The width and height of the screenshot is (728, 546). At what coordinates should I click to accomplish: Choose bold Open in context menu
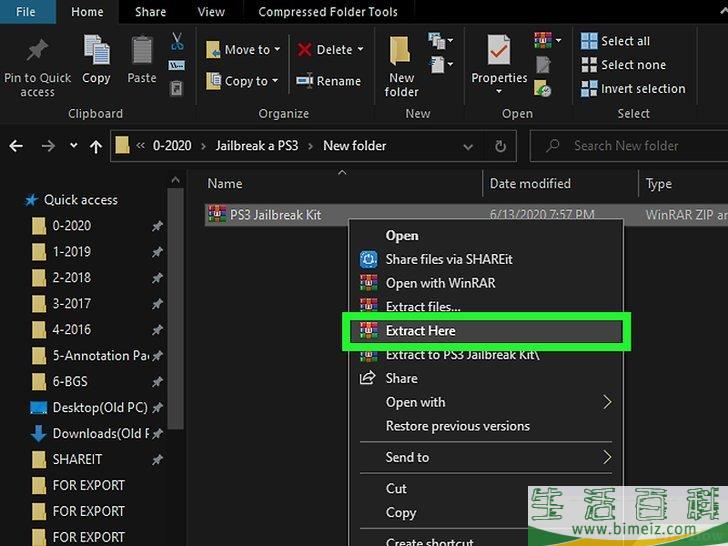pos(402,236)
